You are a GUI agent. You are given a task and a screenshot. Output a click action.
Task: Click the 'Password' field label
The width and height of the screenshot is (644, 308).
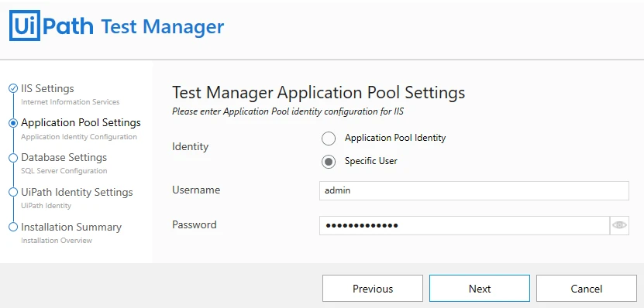pyautogui.click(x=195, y=224)
